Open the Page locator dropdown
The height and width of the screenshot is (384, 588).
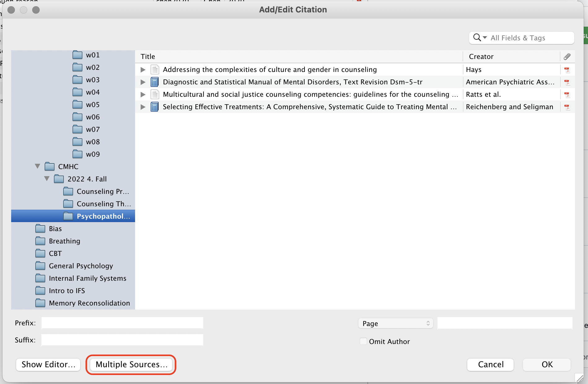(x=396, y=323)
